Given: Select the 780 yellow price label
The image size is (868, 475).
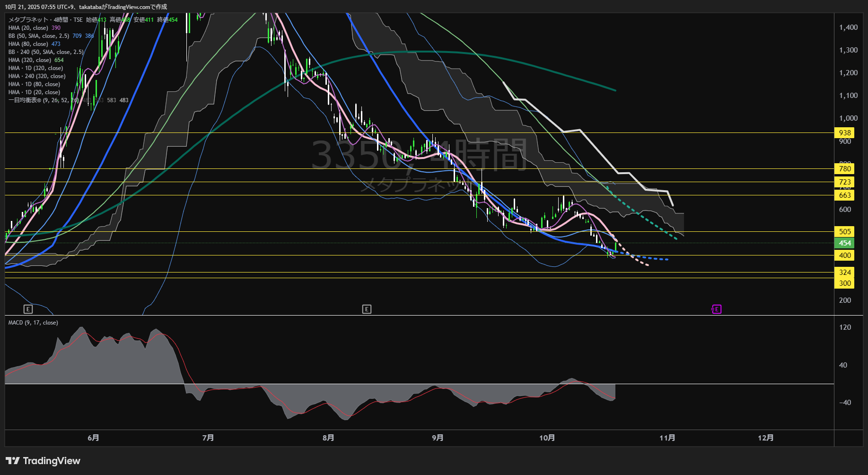Looking at the screenshot, I should tap(844, 169).
